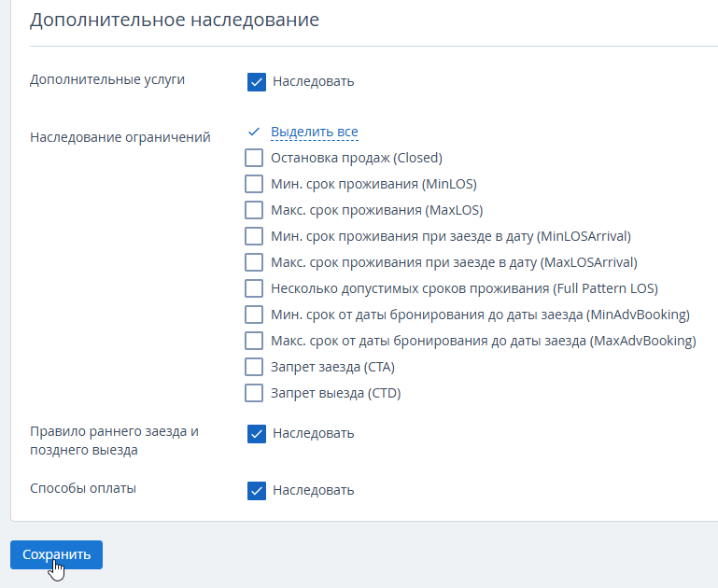Click the Сохранить button

tap(56, 554)
